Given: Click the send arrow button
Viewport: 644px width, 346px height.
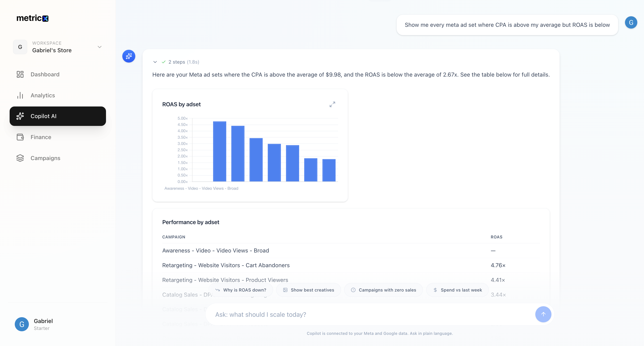Looking at the screenshot, I should pos(543,314).
